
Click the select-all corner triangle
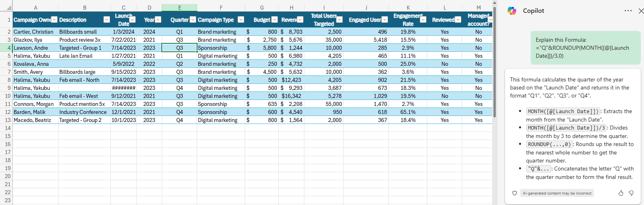[x=9, y=8]
